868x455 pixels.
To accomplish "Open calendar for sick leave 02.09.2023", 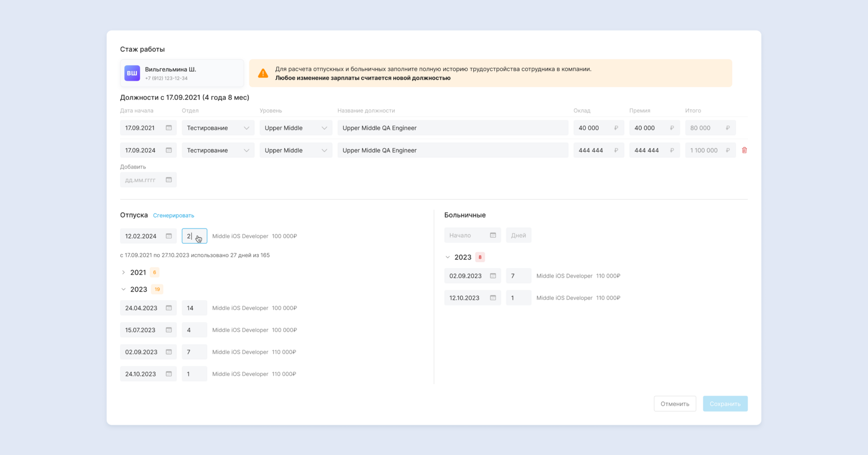I will point(493,276).
